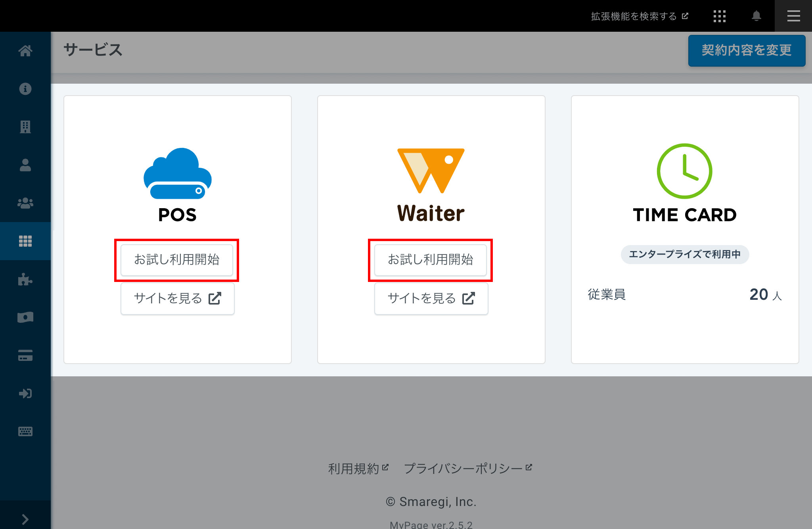Select the single user sidebar icon
The image size is (812, 529).
click(x=25, y=165)
